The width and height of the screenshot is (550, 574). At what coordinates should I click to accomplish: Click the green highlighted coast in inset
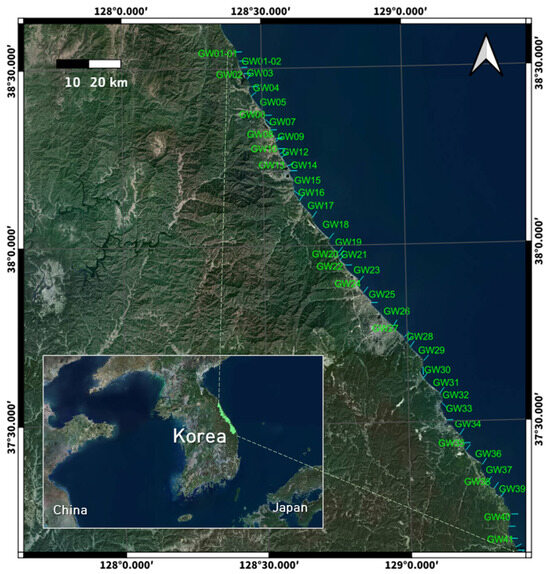pos(226,417)
